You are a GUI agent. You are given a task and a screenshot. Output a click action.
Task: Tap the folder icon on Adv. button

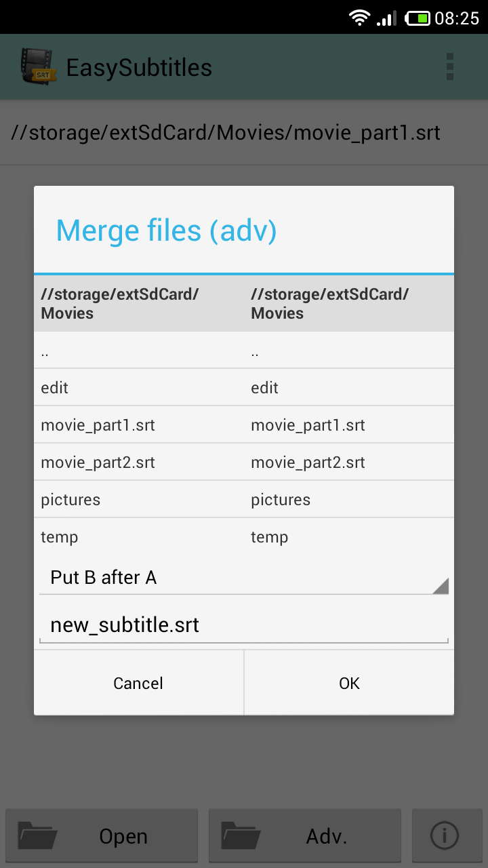coord(241,836)
